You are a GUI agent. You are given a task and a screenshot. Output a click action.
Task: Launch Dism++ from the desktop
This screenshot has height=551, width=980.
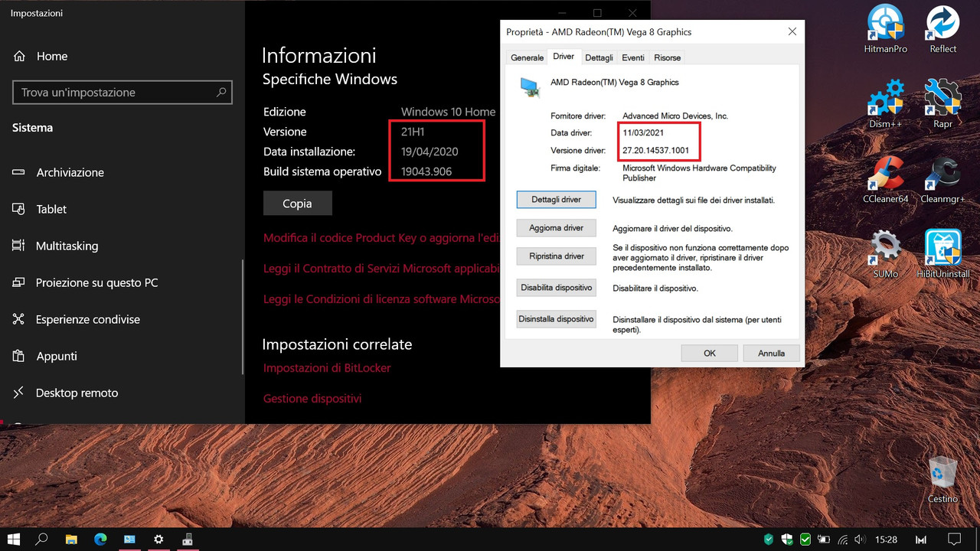click(x=886, y=103)
